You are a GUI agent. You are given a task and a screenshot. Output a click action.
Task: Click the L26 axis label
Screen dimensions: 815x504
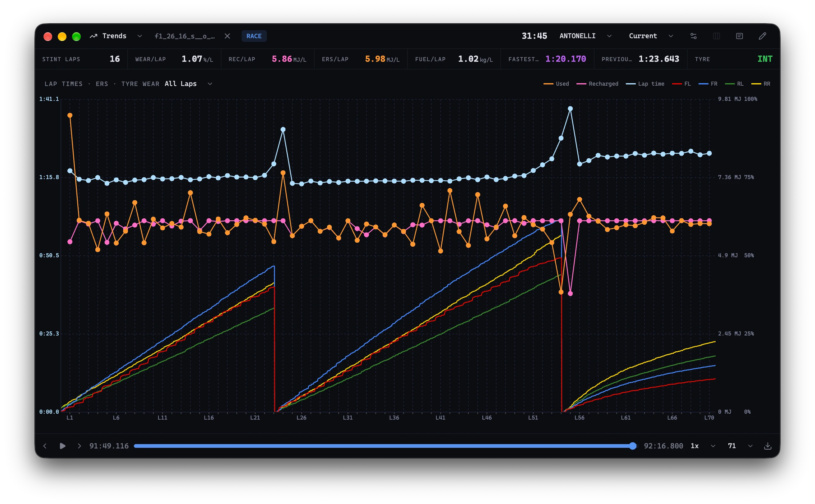(x=301, y=417)
